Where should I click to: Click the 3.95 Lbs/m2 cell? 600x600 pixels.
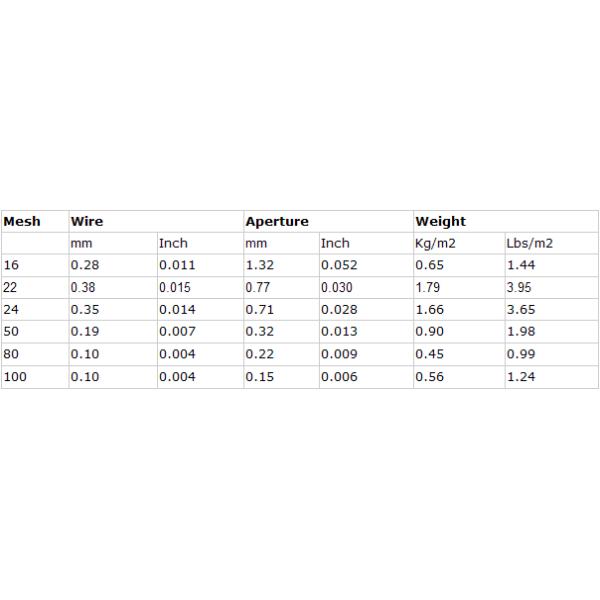521,288
